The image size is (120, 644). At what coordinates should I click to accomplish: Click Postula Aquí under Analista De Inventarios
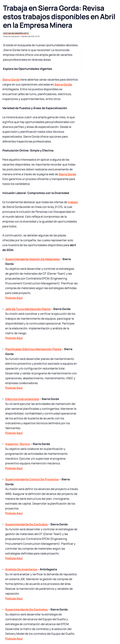(14, 598)
